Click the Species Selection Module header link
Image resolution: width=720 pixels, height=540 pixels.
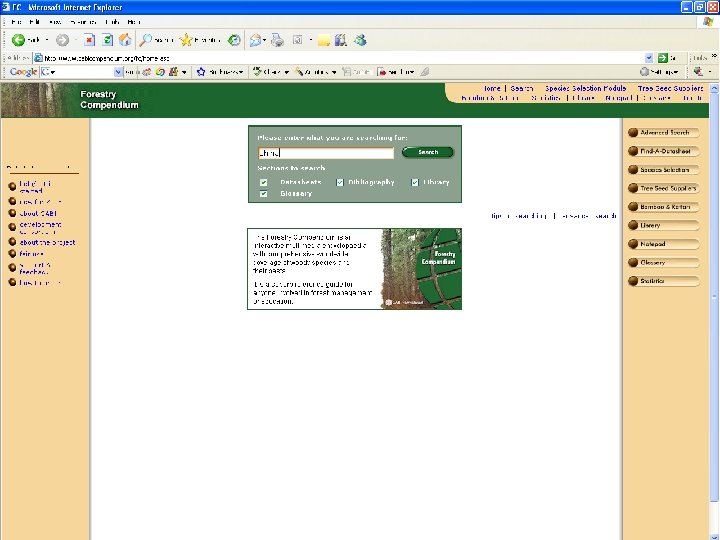[x=585, y=89]
